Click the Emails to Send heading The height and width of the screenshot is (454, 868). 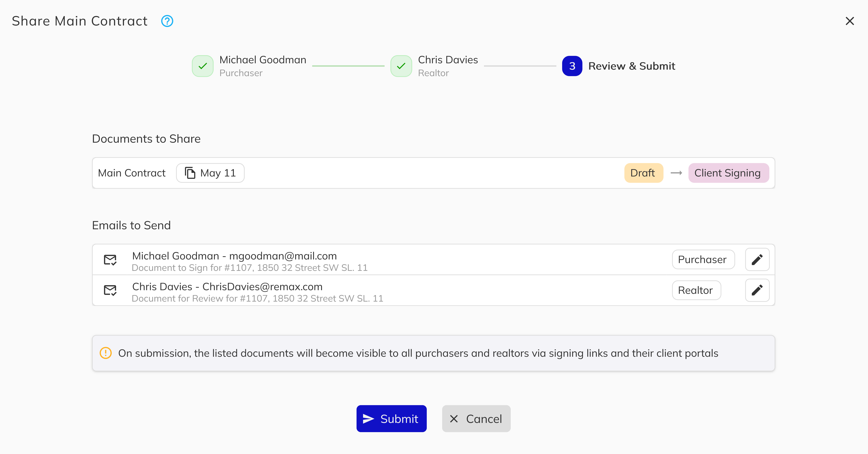[131, 225]
